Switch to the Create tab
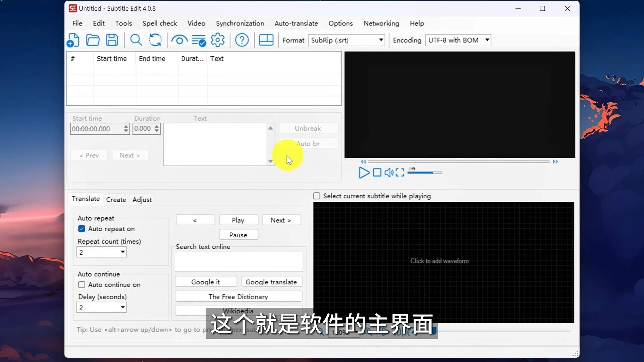Viewport: 644px width, 362px height. pyautogui.click(x=116, y=200)
